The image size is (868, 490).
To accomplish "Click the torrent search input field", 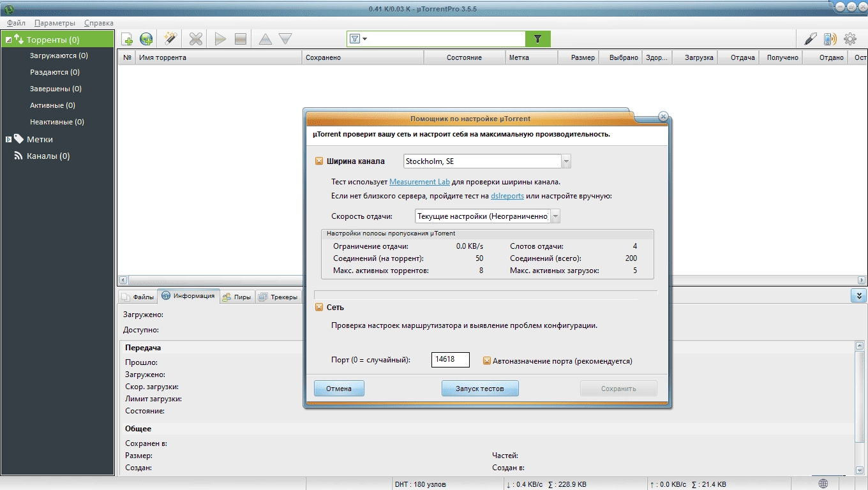I will click(x=447, y=39).
